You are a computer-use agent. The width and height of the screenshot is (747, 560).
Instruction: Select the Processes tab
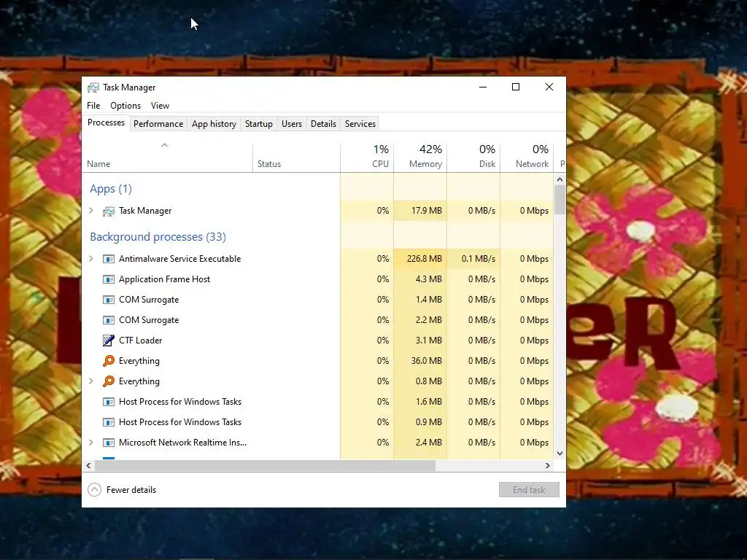tap(106, 122)
